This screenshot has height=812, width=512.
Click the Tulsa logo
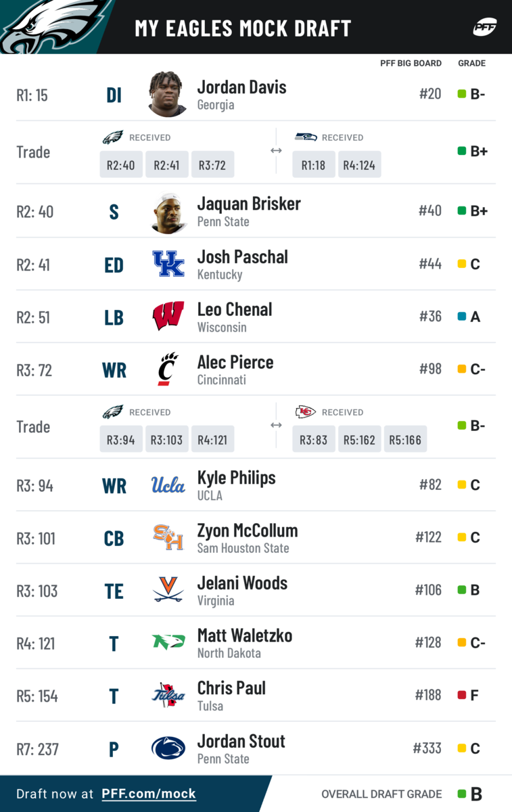tap(168, 696)
